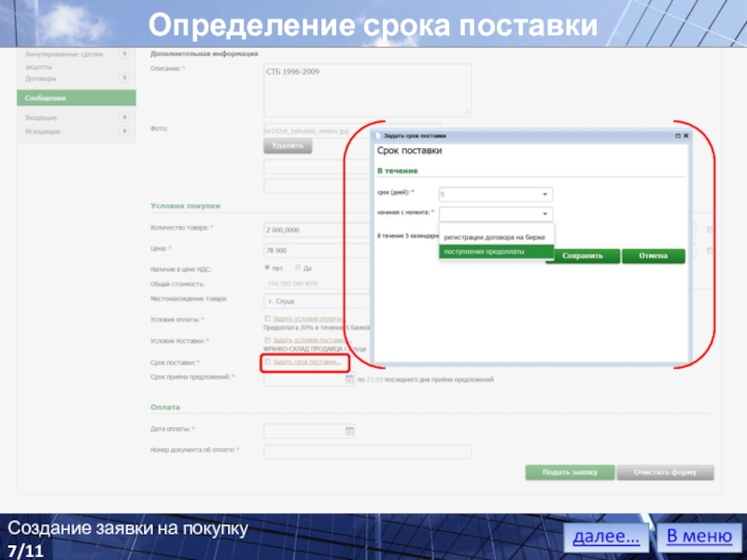Click the Цена input field

tap(317, 250)
